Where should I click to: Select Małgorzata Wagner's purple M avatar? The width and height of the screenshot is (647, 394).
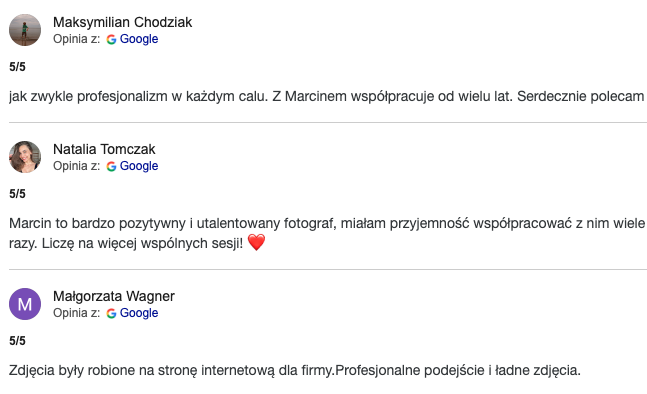[x=25, y=304]
